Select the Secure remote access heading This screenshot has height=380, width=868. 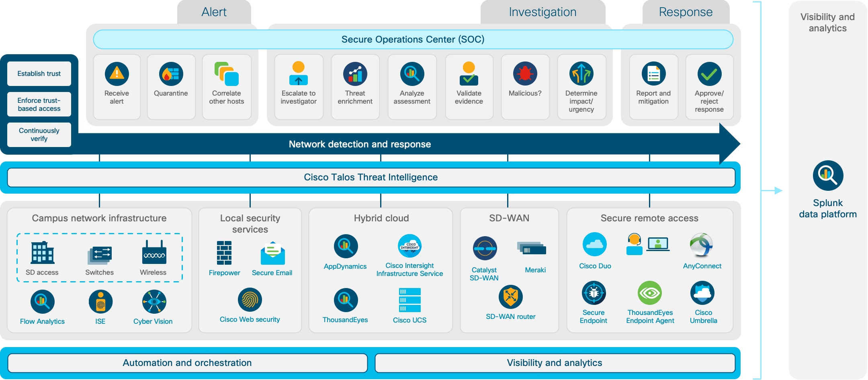point(649,218)
